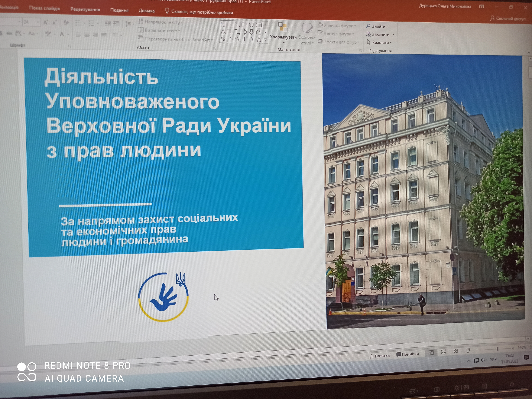The width and height of the screenshot is (532, 399).
Task: Toggle the Примітки comments pane
Action: tap(408, 354)
